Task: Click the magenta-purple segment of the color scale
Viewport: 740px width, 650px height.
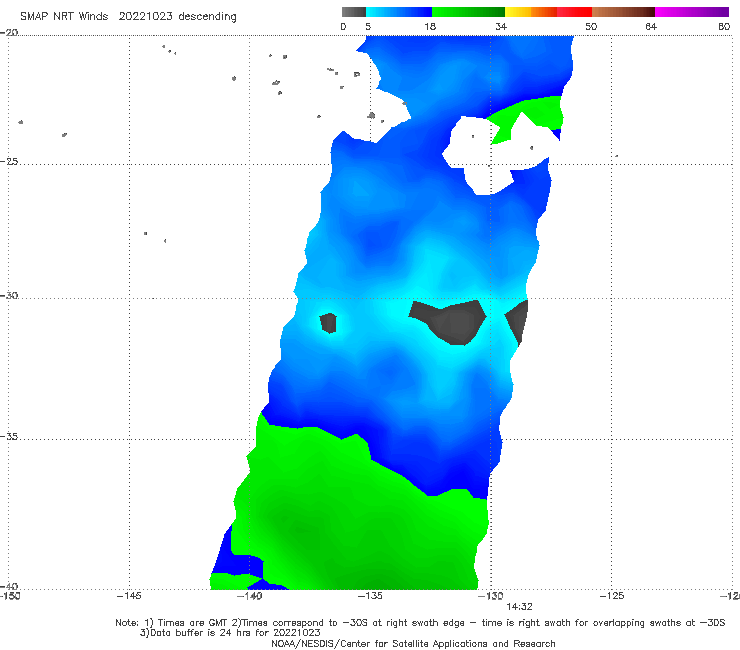Action: click(692, 12)
